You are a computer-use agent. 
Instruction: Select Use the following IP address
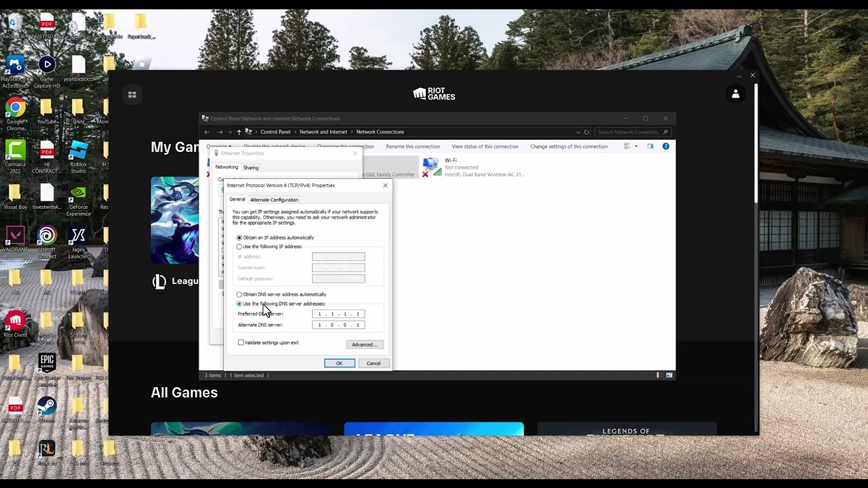(x=269, y=247)
